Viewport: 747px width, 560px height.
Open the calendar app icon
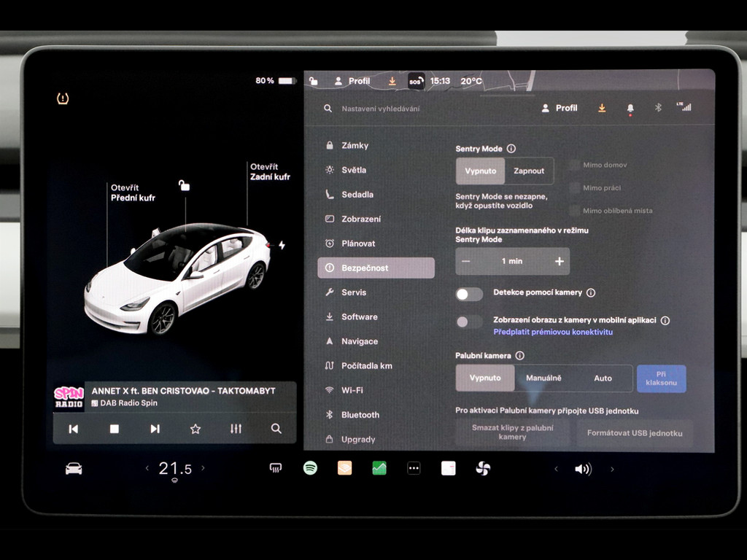pos(449,469)
